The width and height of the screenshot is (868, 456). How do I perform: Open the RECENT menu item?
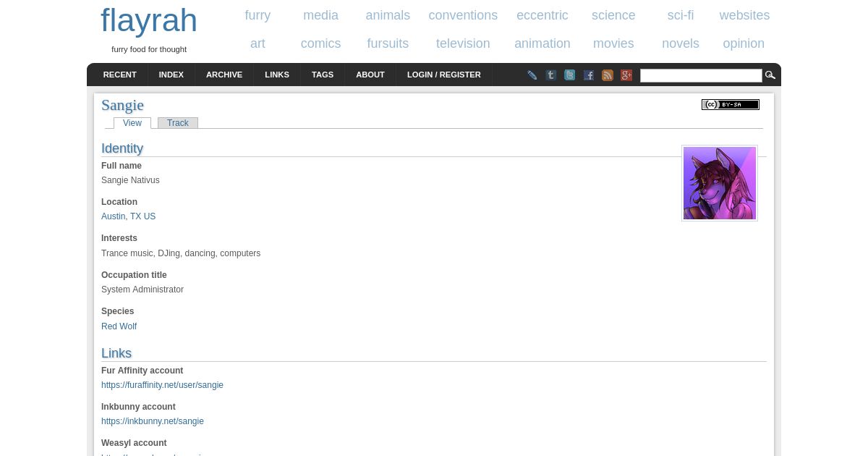click(120, 75)
